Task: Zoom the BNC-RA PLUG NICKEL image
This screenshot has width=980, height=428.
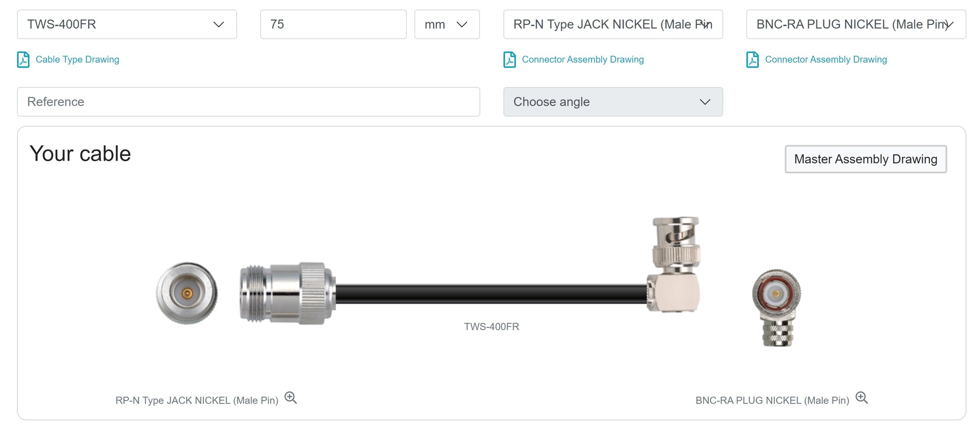Action: click(862, 398)
